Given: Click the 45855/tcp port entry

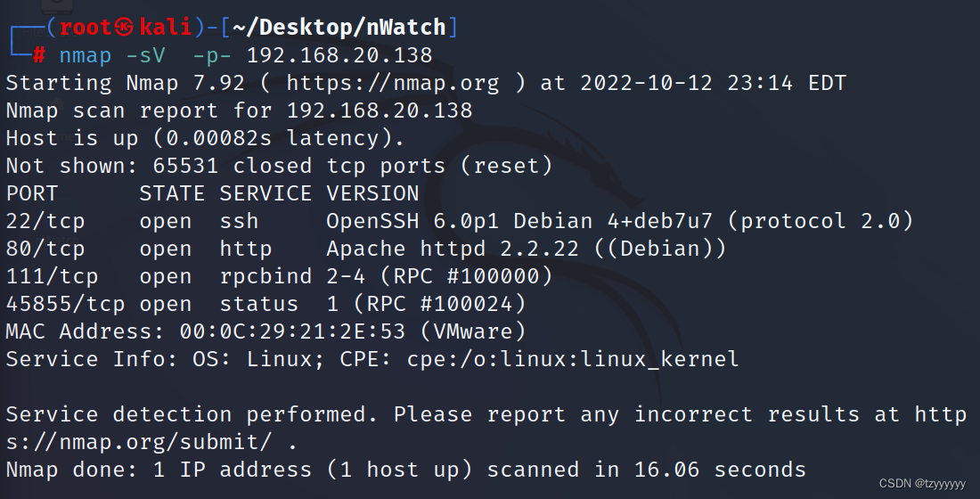Looking at the screenshot, I should coord(66,304).
